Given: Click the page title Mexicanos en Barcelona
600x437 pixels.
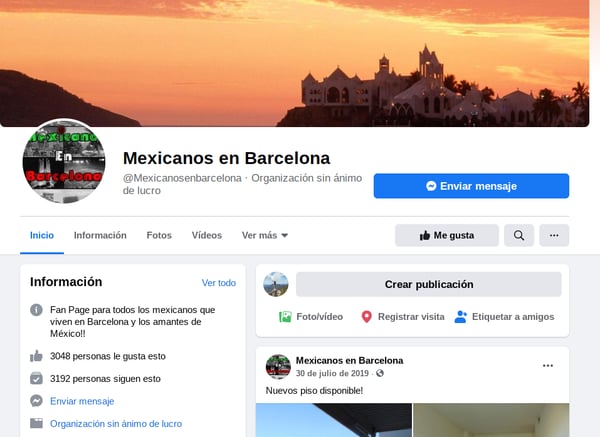Looking at the screenshot, I should pyautogui.click(x=227, y=158).
